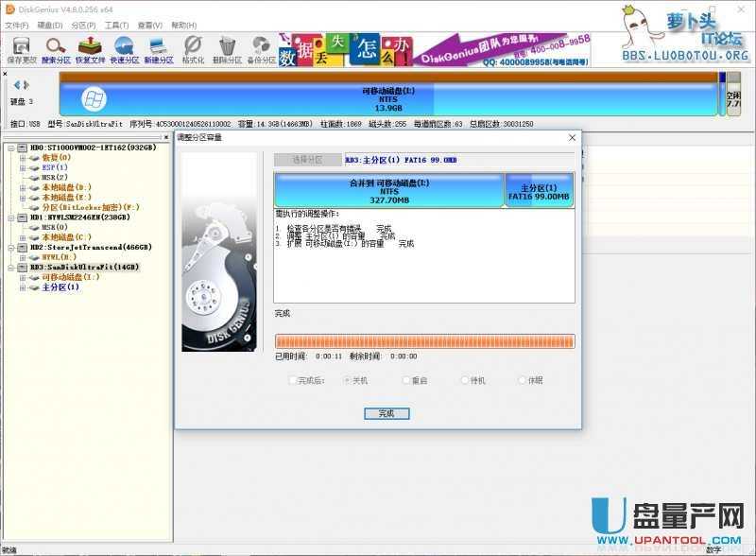
Task: Click the 新建分区 (New Partition) icon
Action: coord(159,48)
